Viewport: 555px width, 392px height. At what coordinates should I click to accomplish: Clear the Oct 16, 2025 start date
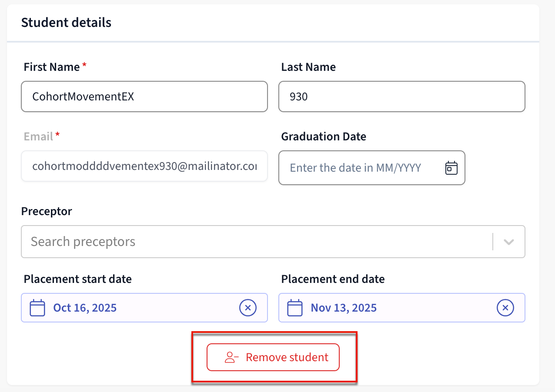tap(248, 308)
